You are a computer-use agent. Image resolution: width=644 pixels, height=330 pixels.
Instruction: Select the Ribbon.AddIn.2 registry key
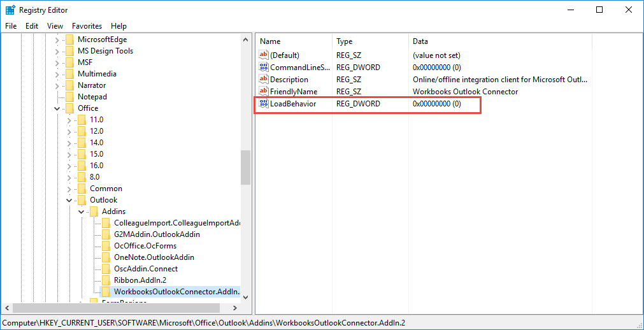pos(140,280)
